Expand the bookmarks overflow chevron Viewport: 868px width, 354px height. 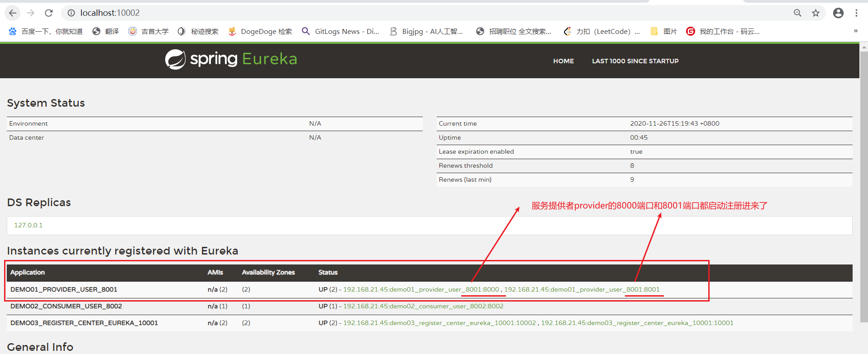[x=855, y=31]
